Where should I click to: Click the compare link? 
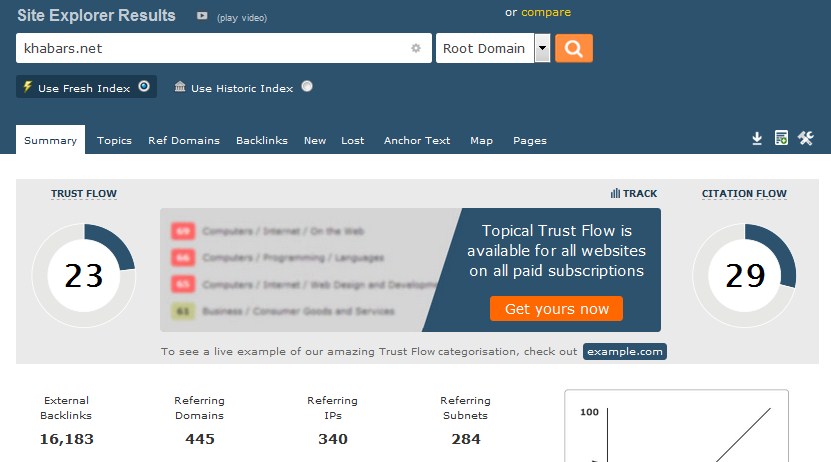tap(546, 12)
